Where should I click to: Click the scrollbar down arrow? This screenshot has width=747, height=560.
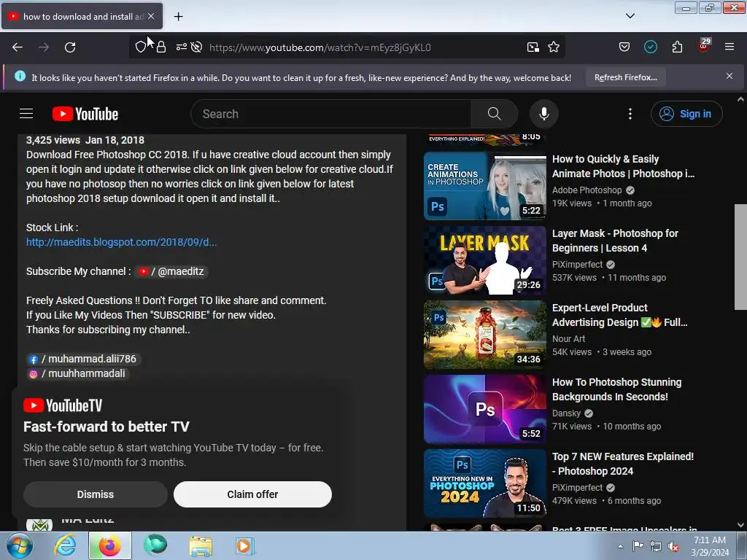[740, 525]
